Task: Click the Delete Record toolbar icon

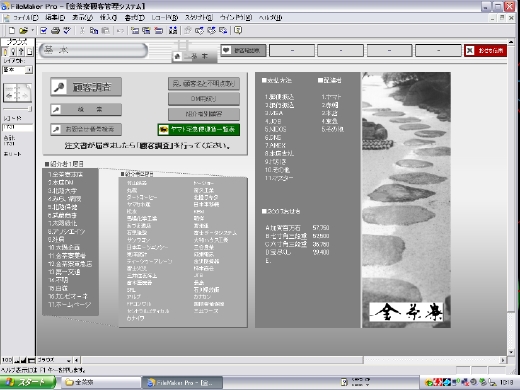Action: [159, 31]
